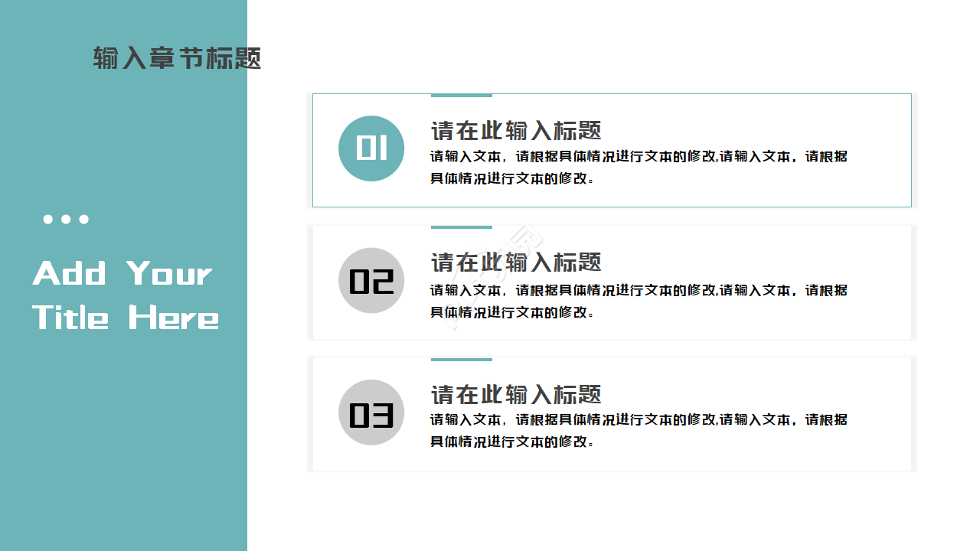980x551 pixels.
Task: Click the heading 请在此输入标题 in card 01
Action: (516, 131)
